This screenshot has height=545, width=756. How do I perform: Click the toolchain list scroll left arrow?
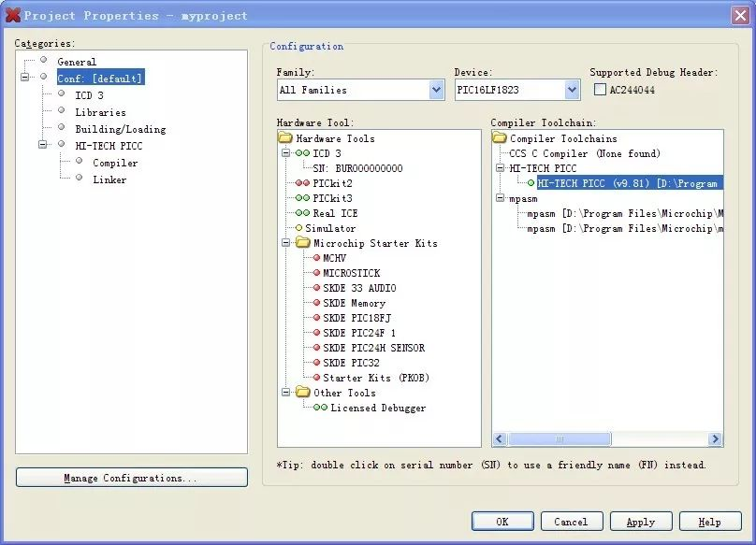tap(500, 439)
